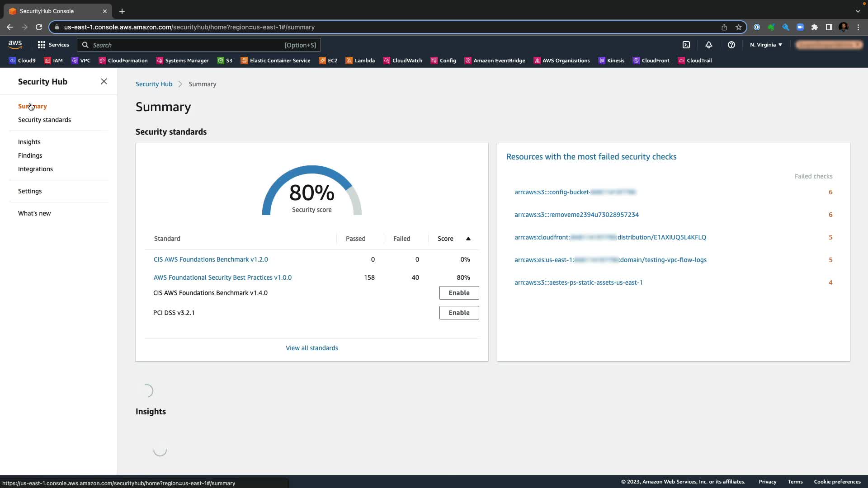Open View all standards link
Image resolution: width=868 pixels, height=488 pixels.
311,348
